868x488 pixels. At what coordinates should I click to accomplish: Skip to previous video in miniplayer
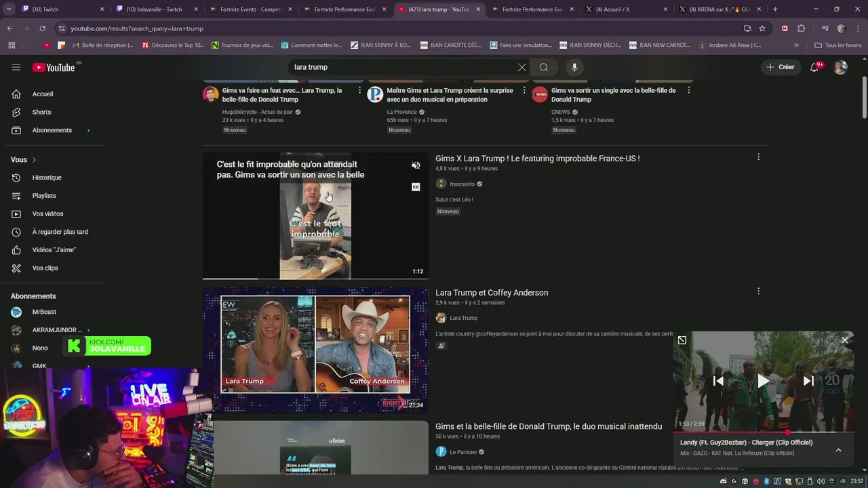(x=718, y=381)
